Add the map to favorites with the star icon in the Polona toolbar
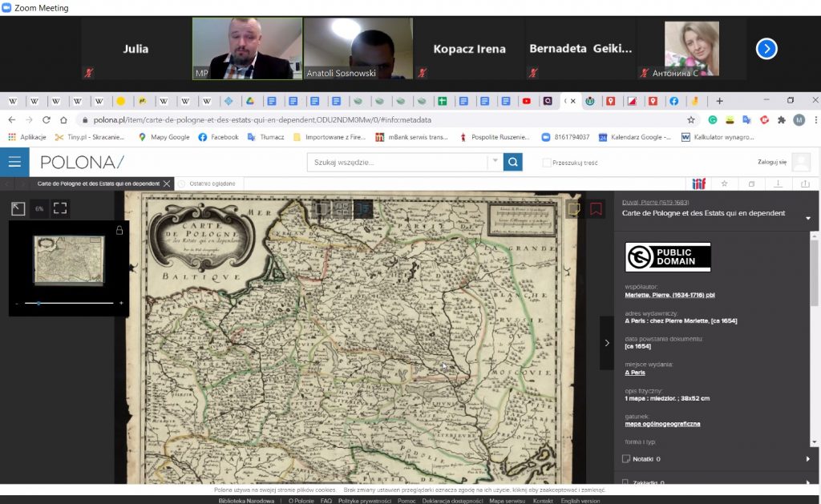Screen dimensions: 821x504 (725, 183)
